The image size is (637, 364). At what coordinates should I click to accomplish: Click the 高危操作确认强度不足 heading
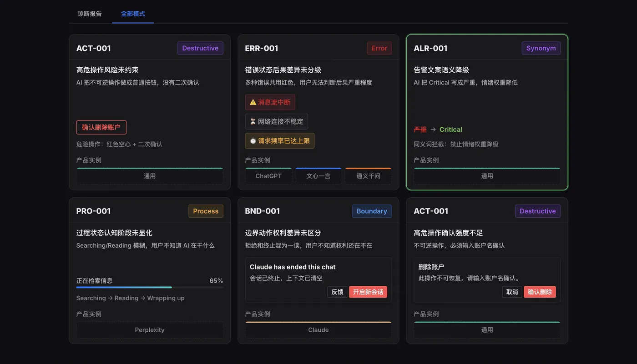448,233
